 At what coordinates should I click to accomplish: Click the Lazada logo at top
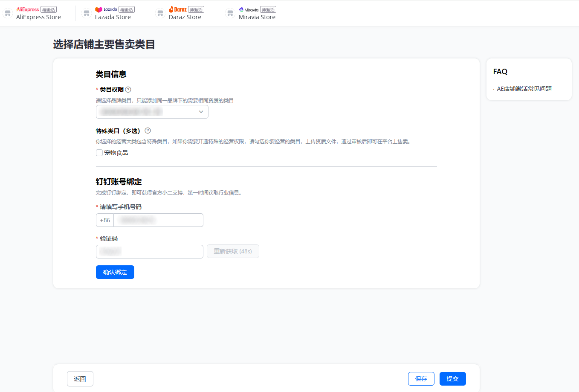[x=106, y=9]
